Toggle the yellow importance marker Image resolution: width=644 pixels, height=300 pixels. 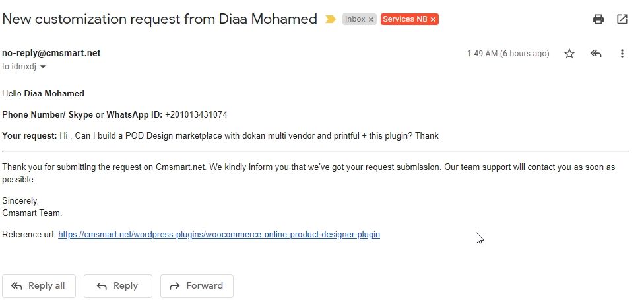coord(331,19)
